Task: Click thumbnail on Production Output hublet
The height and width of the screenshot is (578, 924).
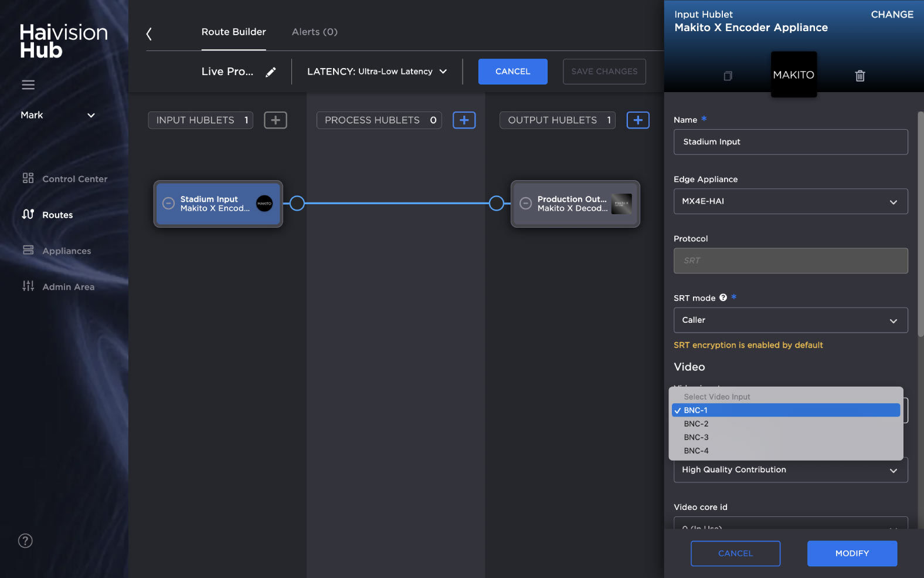Action: click(621, 204)
